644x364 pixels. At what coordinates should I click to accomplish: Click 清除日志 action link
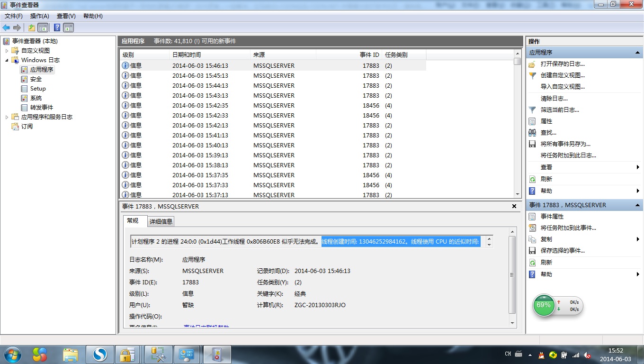(554, 99)
